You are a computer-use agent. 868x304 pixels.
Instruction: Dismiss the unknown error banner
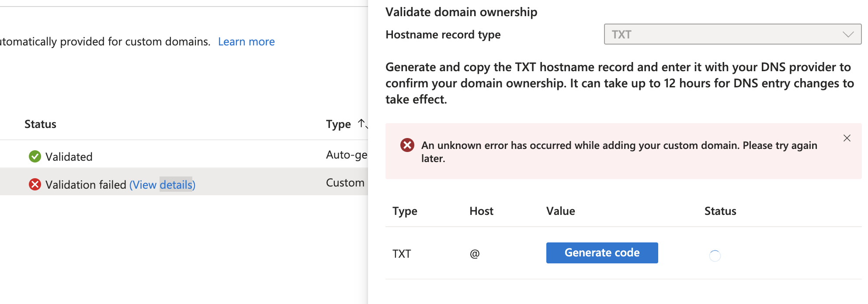click(x=847, y=138)
